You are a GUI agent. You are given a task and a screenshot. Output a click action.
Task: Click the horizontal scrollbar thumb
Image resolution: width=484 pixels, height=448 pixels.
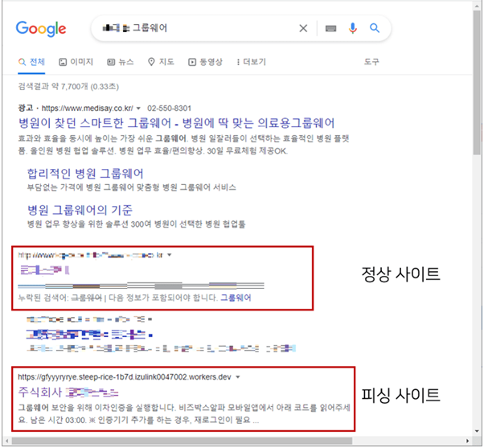click(x=182, y=441)
